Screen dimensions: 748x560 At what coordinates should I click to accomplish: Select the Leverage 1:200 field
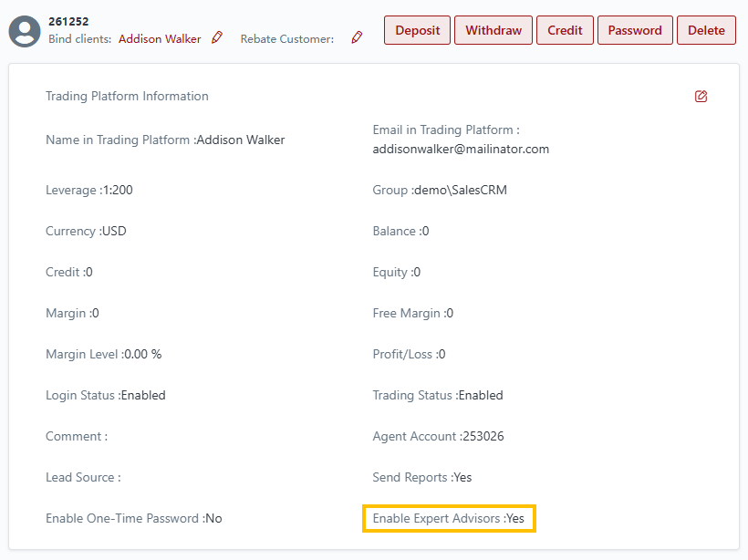tap(96, 191)
